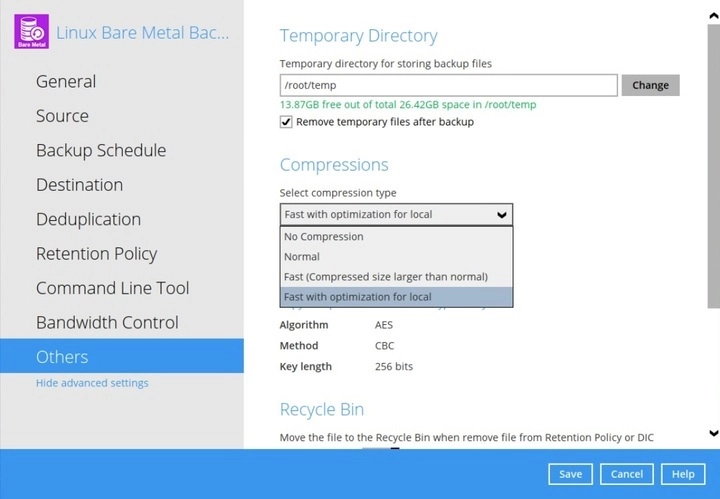The height and width of the screenshot is (499, 720).
Task: Open Command Line Tool section
Action: tap(112, 289)
